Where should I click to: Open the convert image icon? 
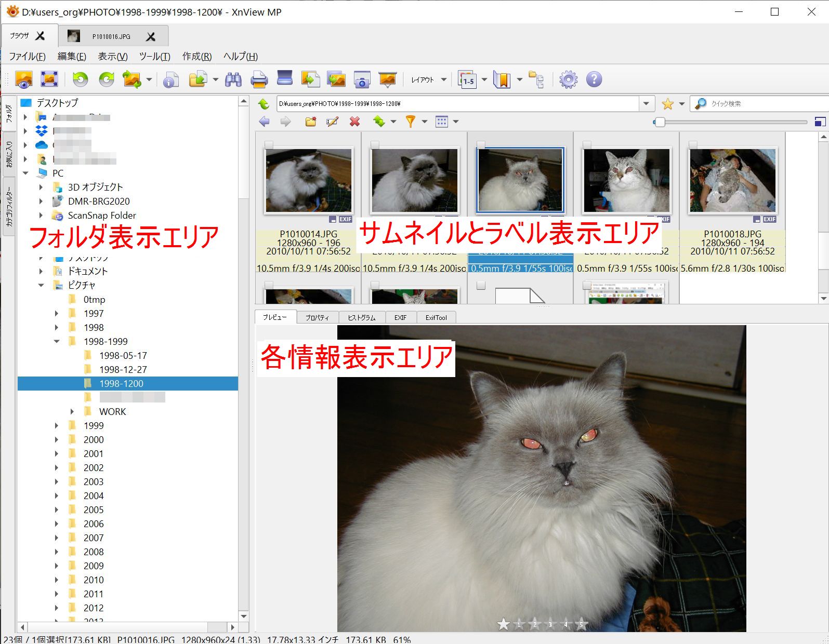click(x=310, y=79)
